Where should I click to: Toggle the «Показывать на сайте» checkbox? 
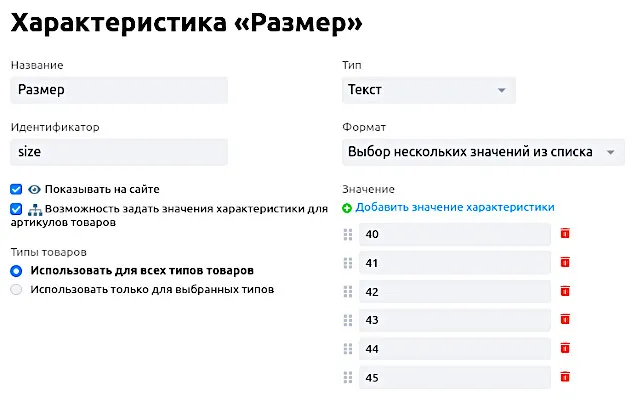point(16,189)
